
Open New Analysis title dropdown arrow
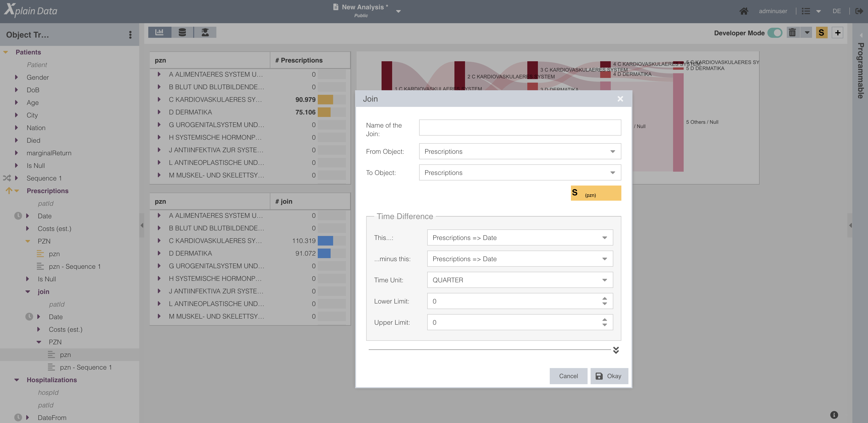tap(398, 11)
